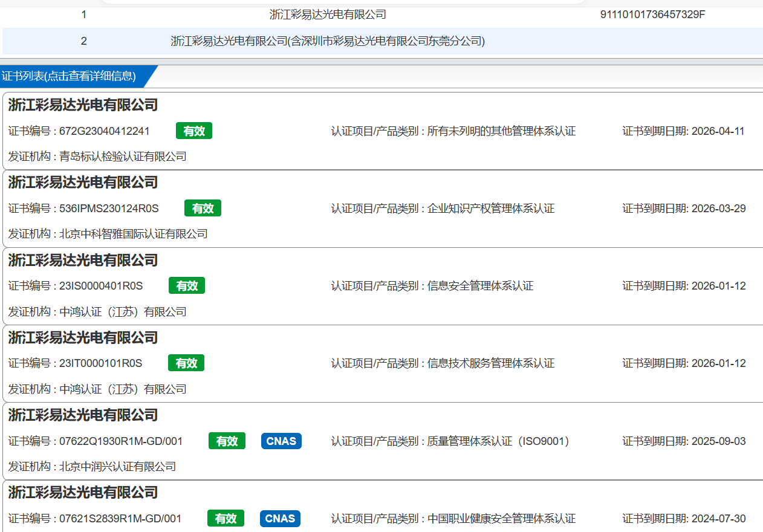Click 有效 badge for certificate 07622Q1930R1M-GD/001

tap(227, 441)
